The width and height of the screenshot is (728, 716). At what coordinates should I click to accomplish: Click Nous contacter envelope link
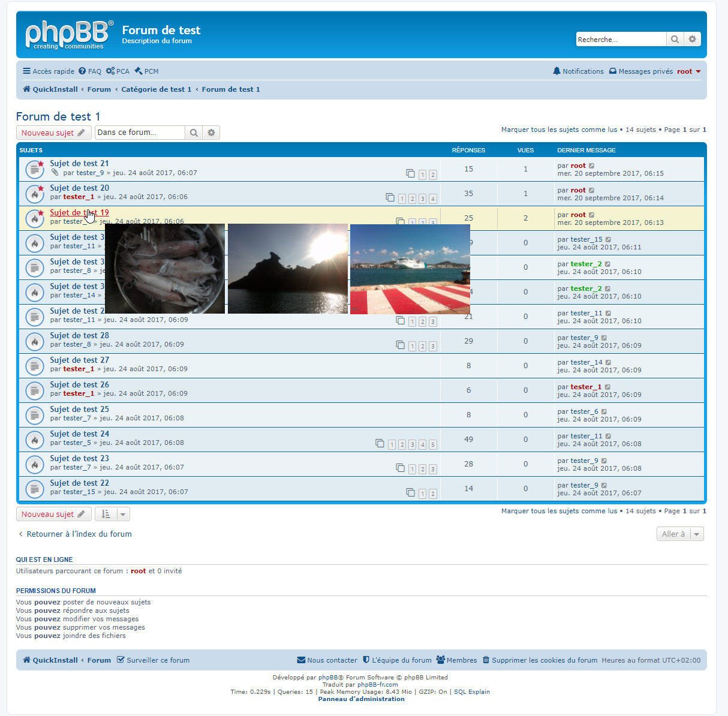(x=327, y=660)
